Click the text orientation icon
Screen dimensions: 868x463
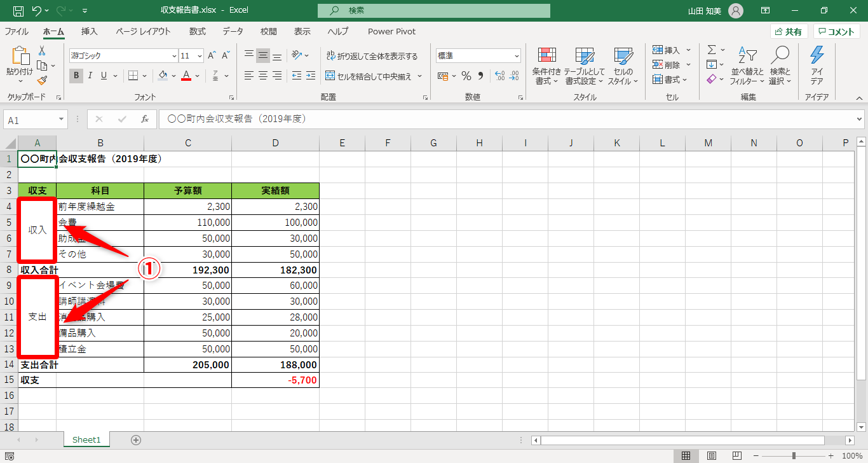click(x=297, y=56)
